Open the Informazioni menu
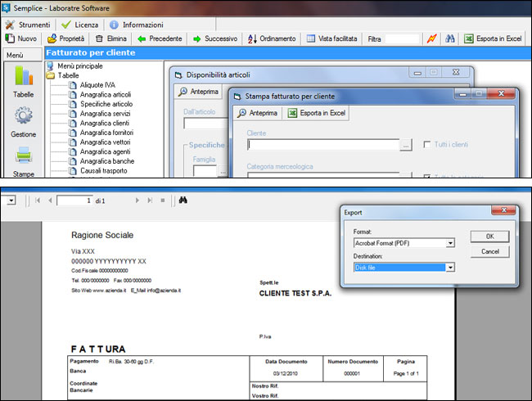 tap(136, 25)
